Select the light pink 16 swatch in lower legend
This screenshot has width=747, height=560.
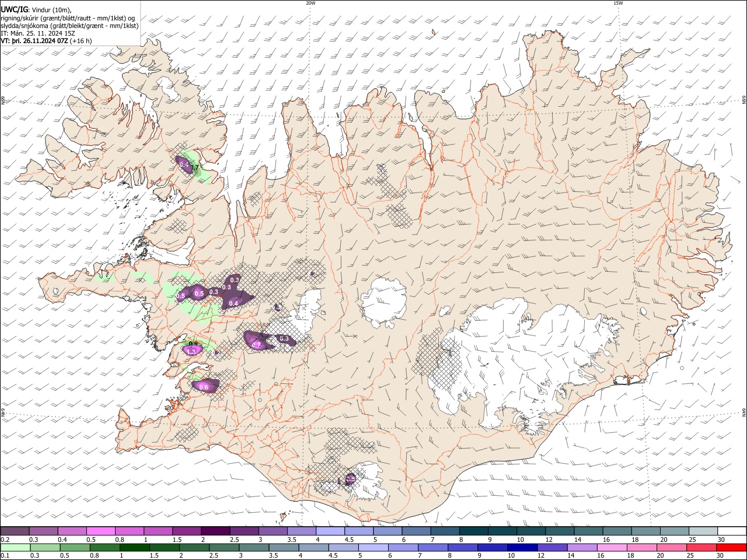pyautogui.click(x=613, y=547)
